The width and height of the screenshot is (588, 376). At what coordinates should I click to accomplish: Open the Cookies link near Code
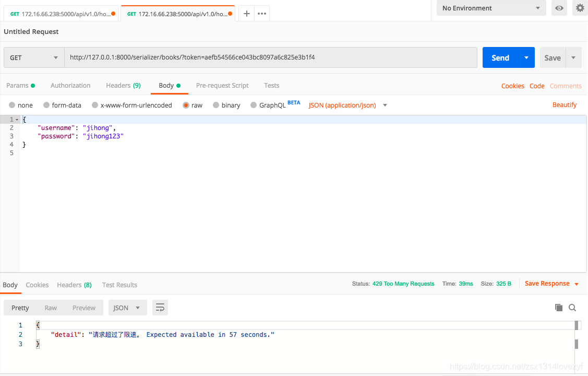click(513, 86)
